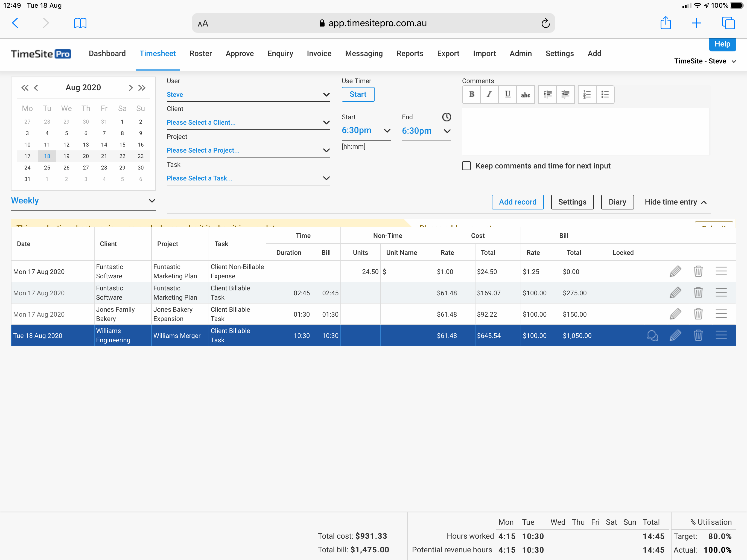Open the User dropdown showing Steve
Screen dimensions: 747x560
(248, 95)
